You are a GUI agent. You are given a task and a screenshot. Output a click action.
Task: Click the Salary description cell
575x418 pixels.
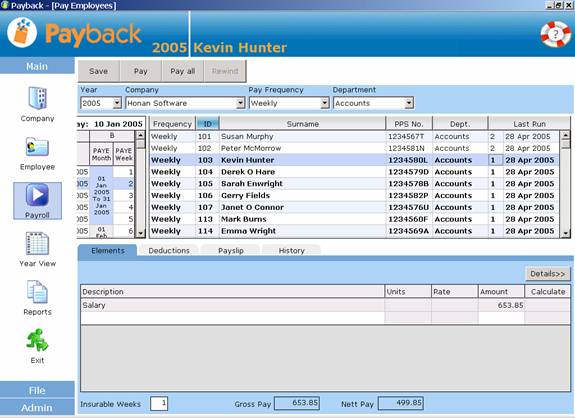click(232, 305)
